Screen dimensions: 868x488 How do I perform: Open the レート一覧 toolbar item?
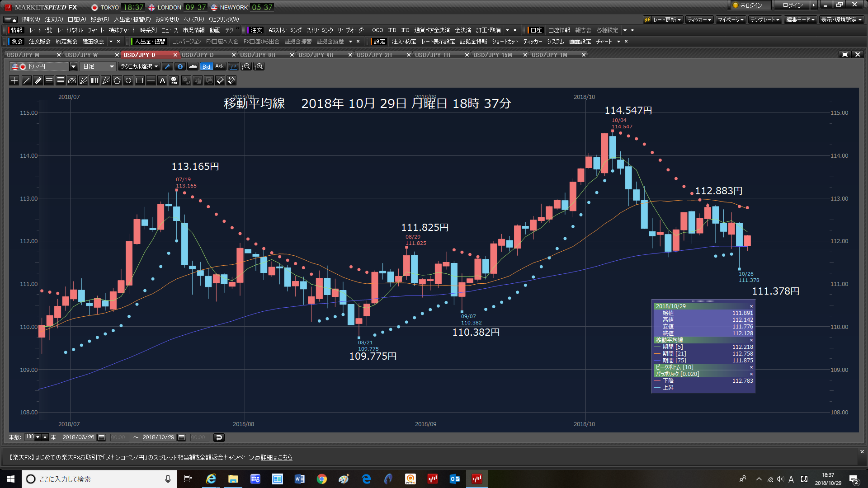[41, 30]
